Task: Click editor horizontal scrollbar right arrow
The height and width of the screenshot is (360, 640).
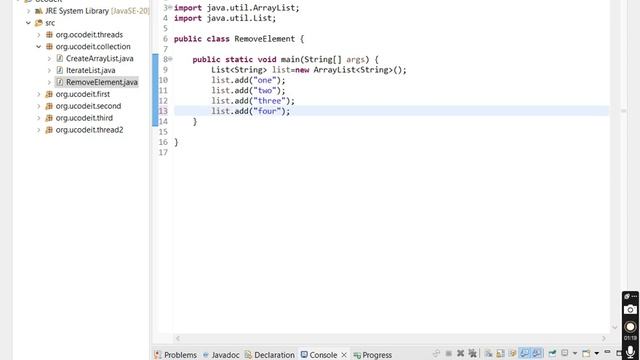Action: (604, 338)
